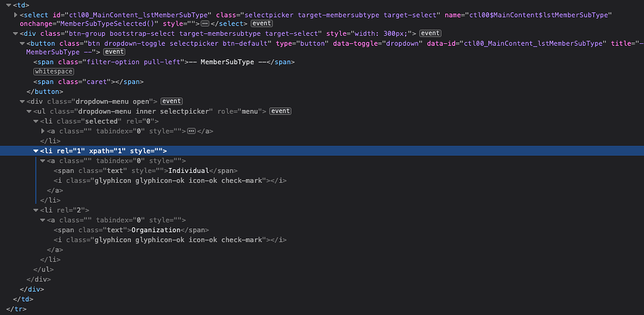Expand the anchor inside li selected
The image size is (644, 315).
[43, 131]
